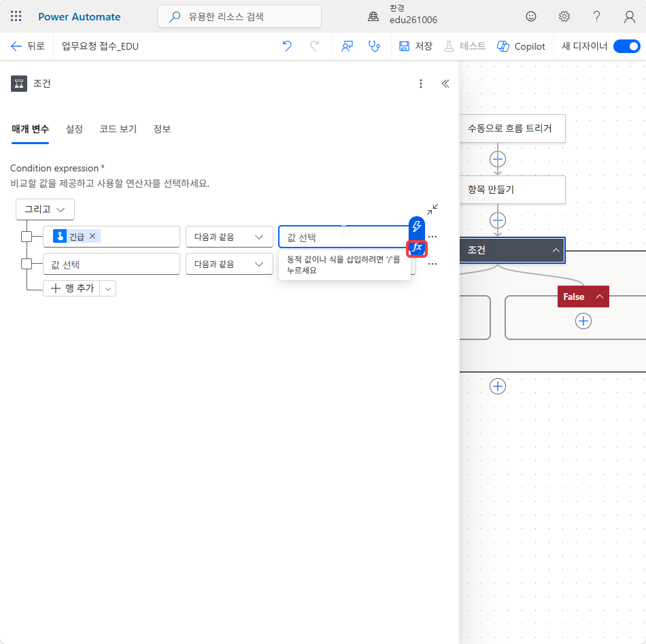Undo the last change
This screenshot has height=644, width=646.
287,46
